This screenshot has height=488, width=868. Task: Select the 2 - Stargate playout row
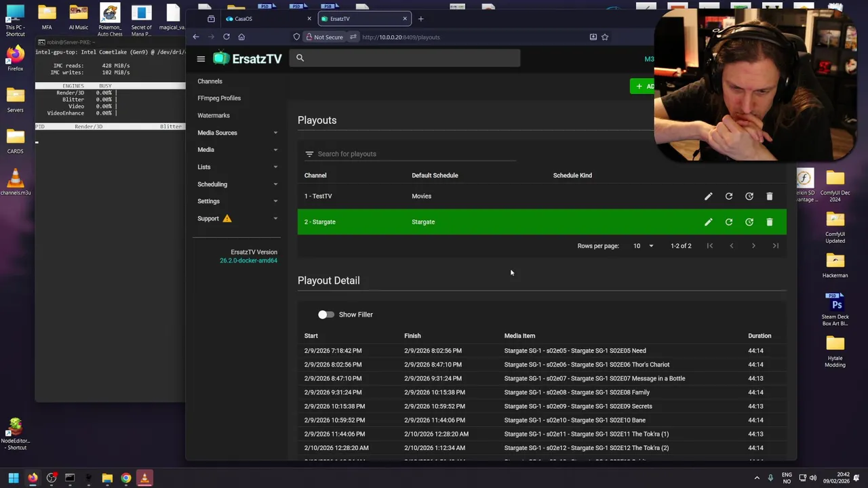(x=542, y=222)
